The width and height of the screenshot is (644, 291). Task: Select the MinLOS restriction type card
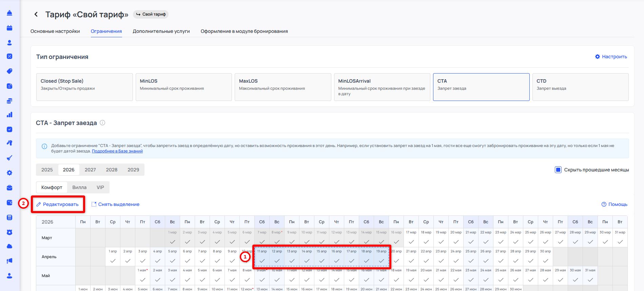click(x=183, y=87)
